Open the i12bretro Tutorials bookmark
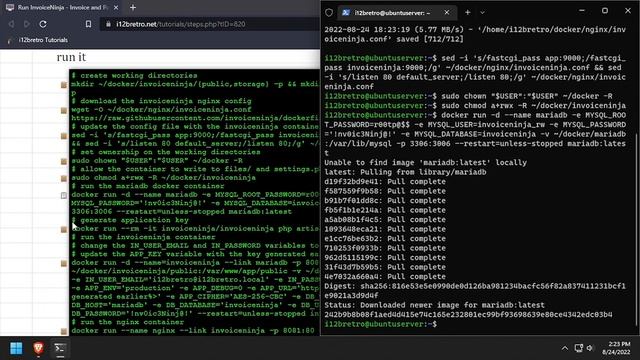Viewport: 640px width, 360px height. point(38,40)
